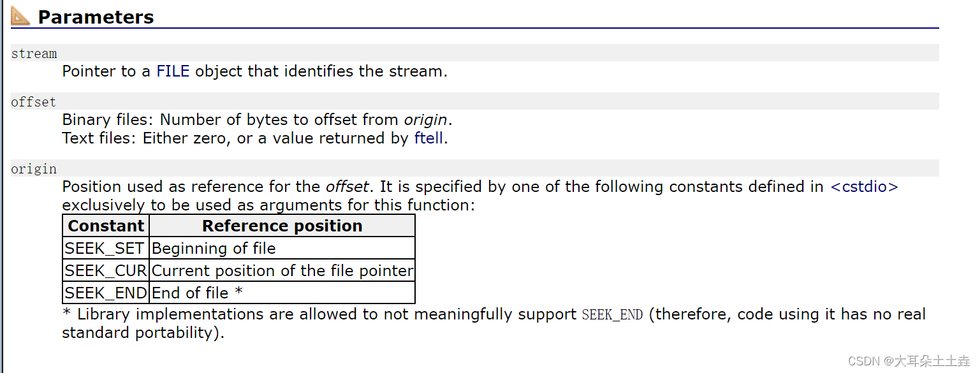Screen dimensions: 980x373
Task: Click the Constant column header
Action: [106, 226]
